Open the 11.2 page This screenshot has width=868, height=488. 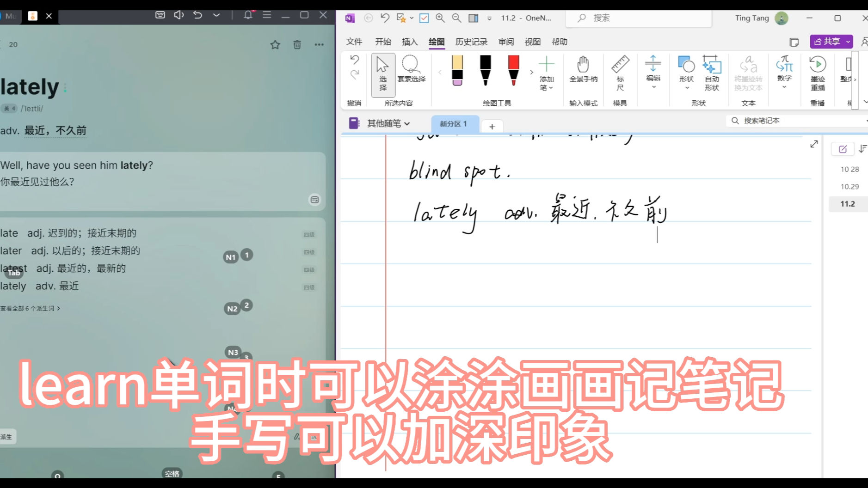tap(848, 204)
